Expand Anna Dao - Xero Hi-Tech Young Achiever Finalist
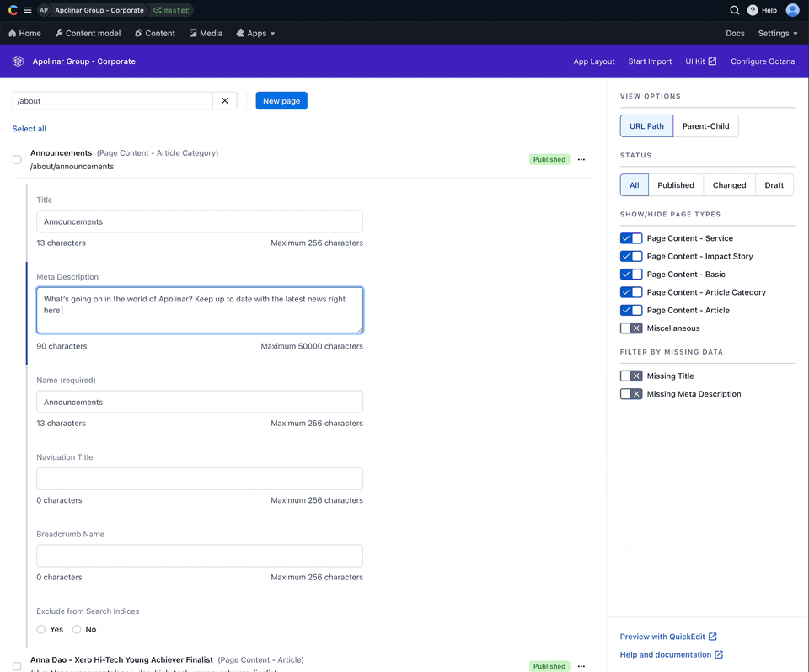The image size is (809, 672). (x=121, y=659)
